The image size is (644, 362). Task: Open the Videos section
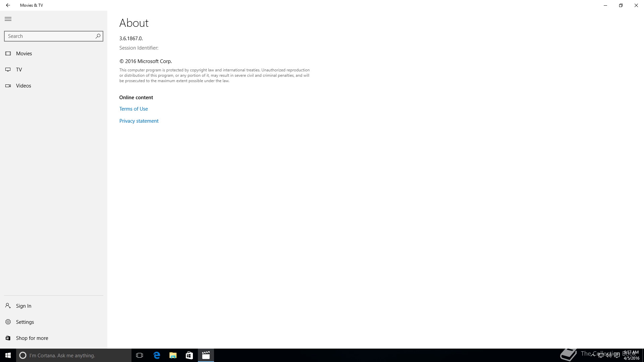(54, 86)
